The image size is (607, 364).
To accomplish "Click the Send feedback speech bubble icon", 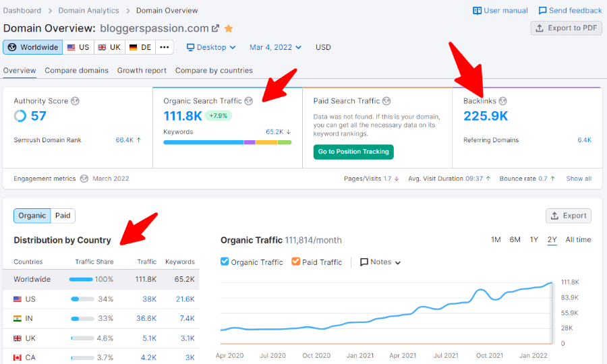I will click(542, 10).
